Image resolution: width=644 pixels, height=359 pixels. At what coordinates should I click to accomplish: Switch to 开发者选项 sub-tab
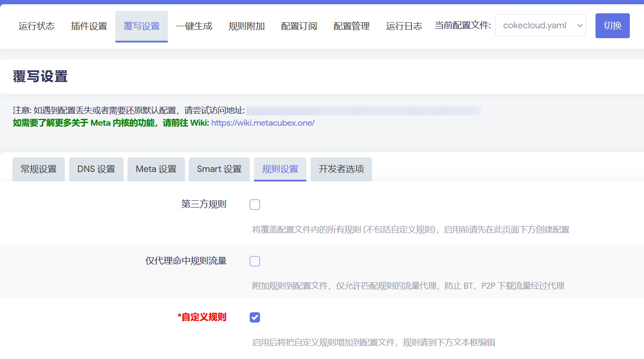(x=341, y=169)
